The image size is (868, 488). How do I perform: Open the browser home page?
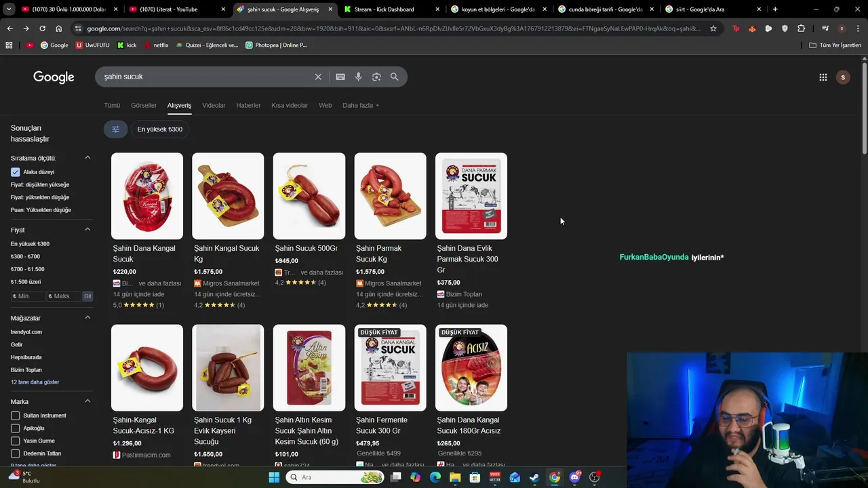[x=59, y=28]
